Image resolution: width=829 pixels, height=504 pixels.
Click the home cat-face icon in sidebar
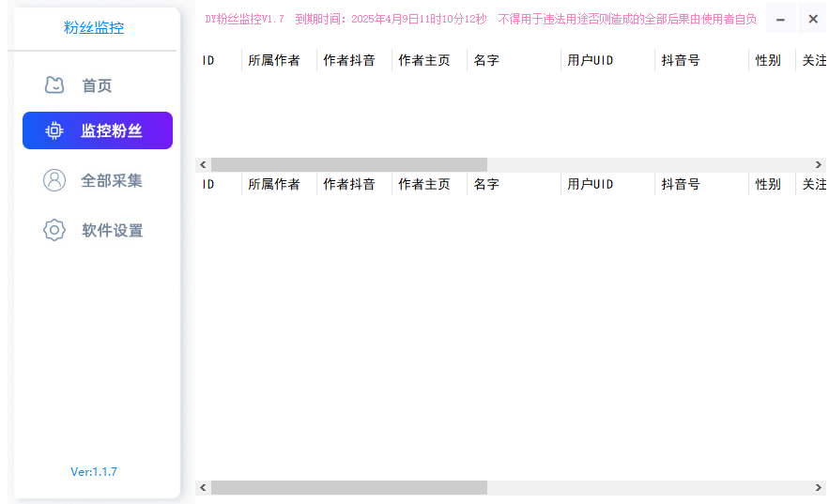[54, 85]
